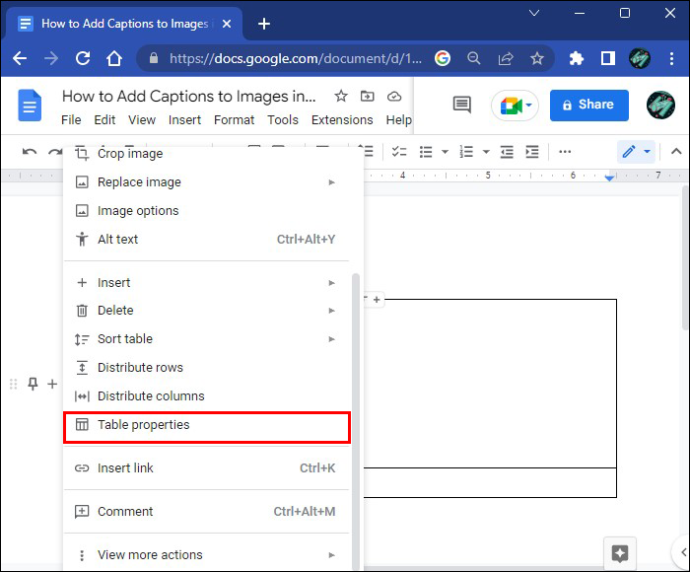Expand the Delete submenu

tap(206, 311)
